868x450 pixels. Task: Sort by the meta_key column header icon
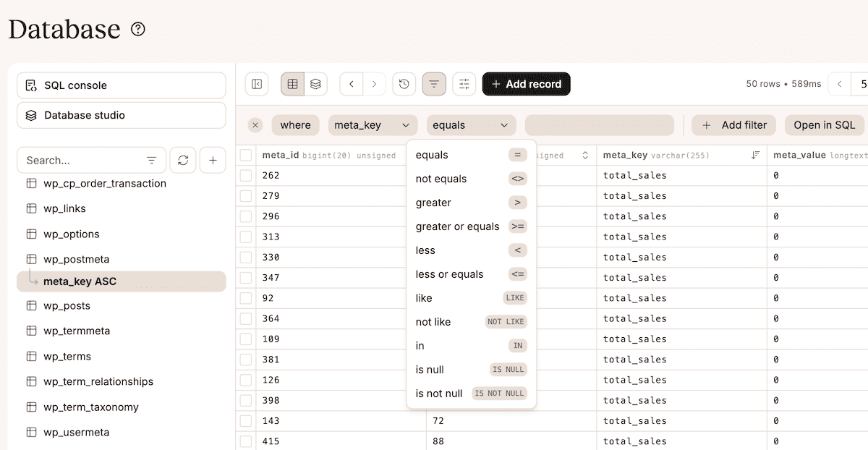[x=755, y=155]
